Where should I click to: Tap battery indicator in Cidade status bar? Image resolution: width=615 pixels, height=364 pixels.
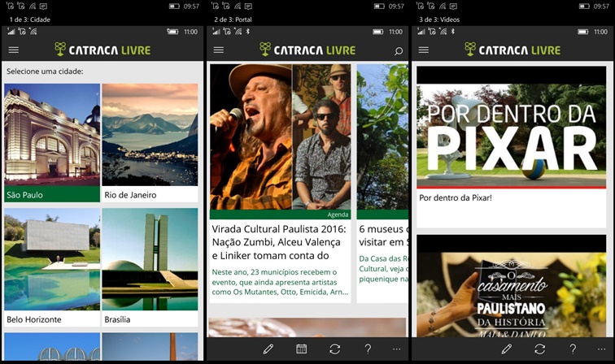[x=172, y=32]
